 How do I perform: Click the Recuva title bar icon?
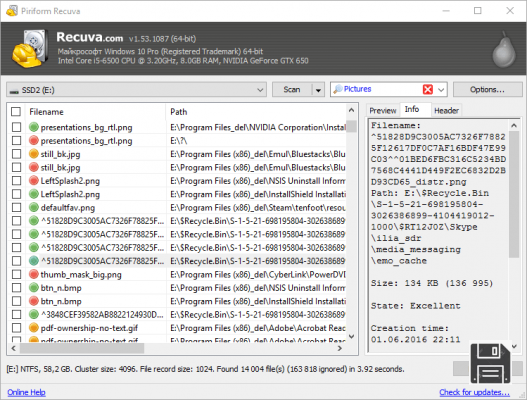pos(12,11)
